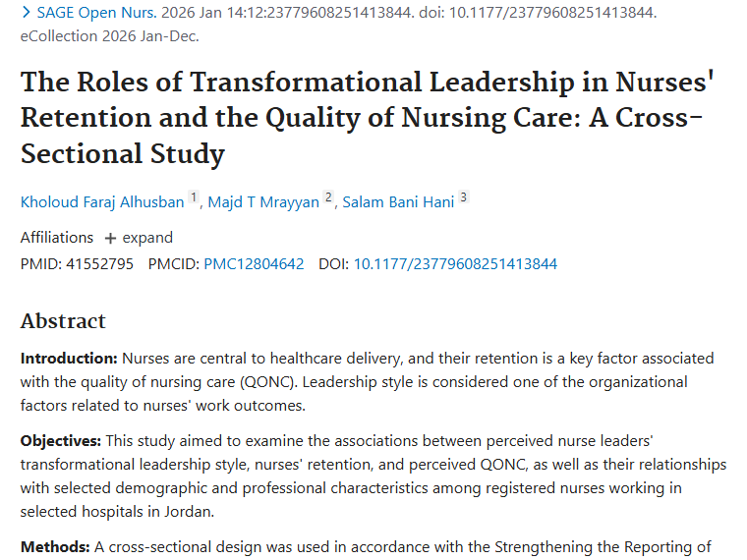Click the bold Objectives label
This screenshot has height=560, width=747.
(61, 441)
